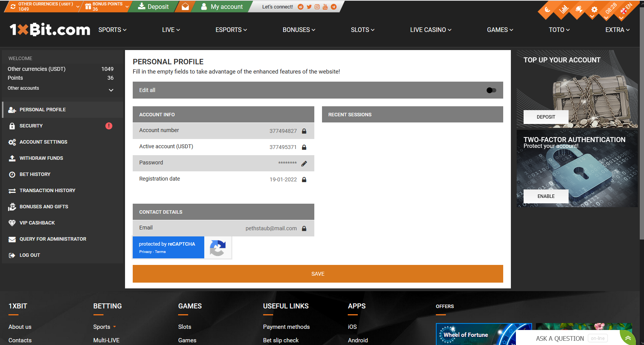Click the lock icon next to Email
The image size is (644, 345).
point(304,228)
